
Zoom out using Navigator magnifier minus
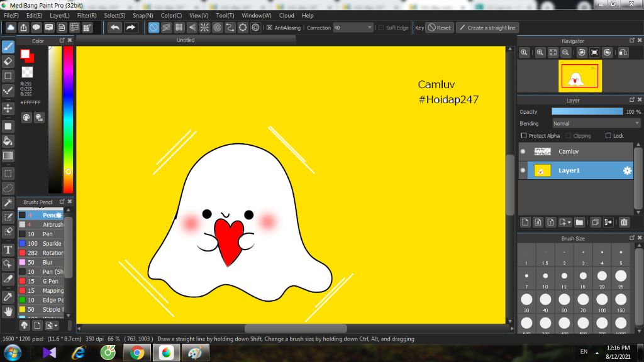(565, 53)
